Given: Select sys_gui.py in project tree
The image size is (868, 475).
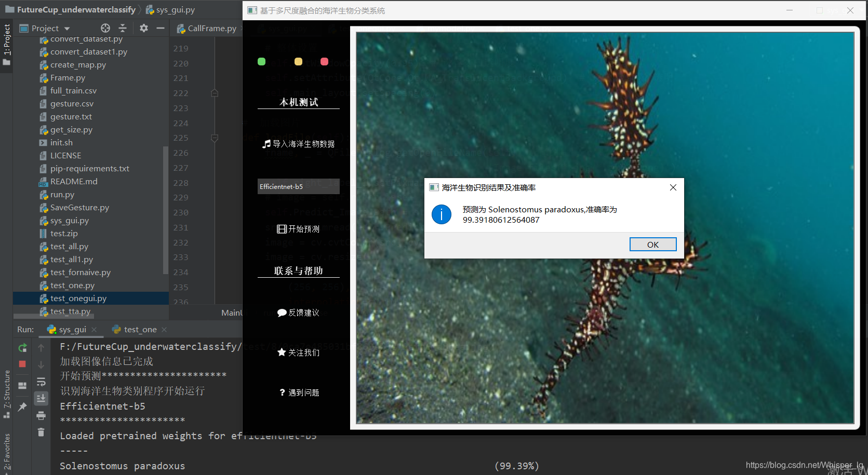Looking at the screenshot, I should click(70, 221).
